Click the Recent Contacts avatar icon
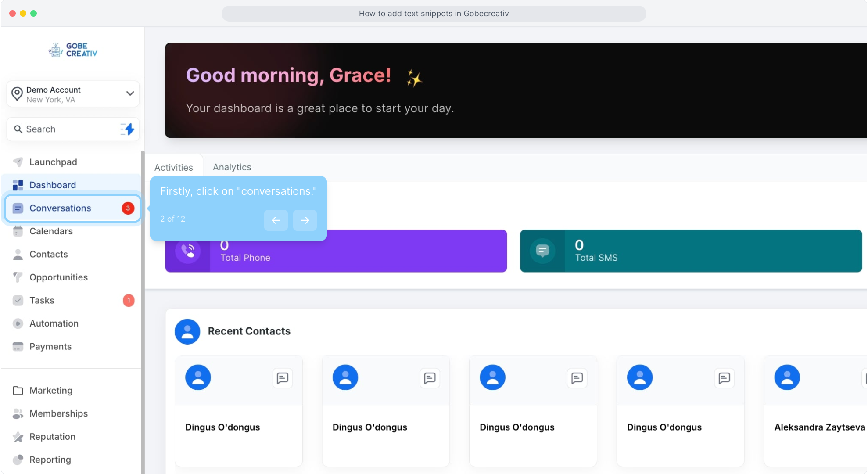Screen dimensions: 868x474 pos(187,331)
